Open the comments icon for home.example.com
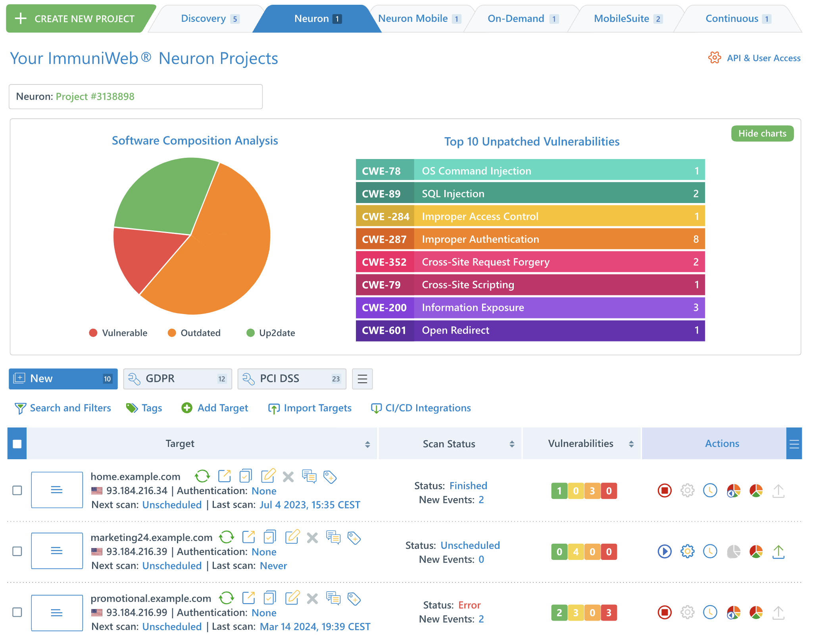The height and width of the screenshot is (644, 830). pos(309,476)
